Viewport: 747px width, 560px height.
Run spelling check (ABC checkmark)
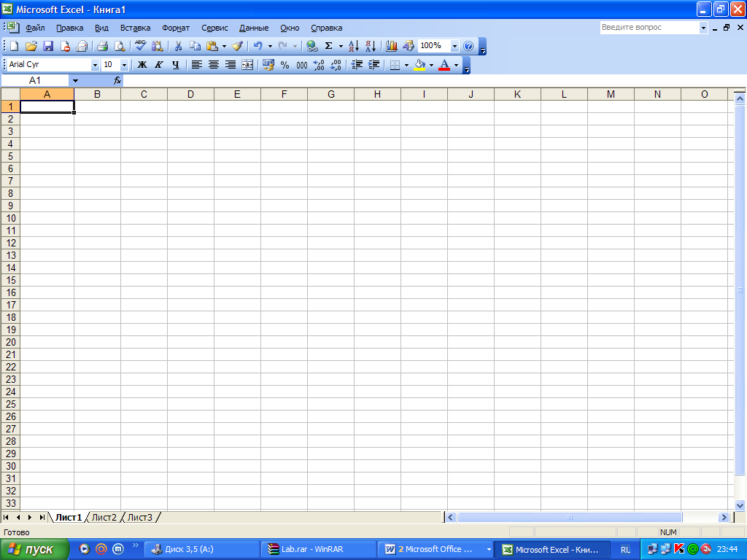(140, 46)
